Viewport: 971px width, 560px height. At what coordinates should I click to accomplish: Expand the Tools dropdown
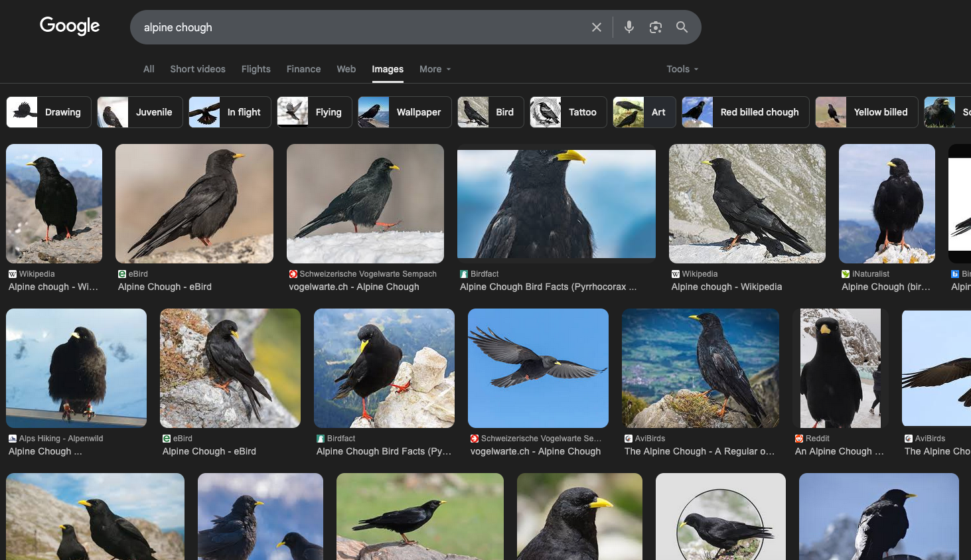pyautogui.click(x=683, y=69)
